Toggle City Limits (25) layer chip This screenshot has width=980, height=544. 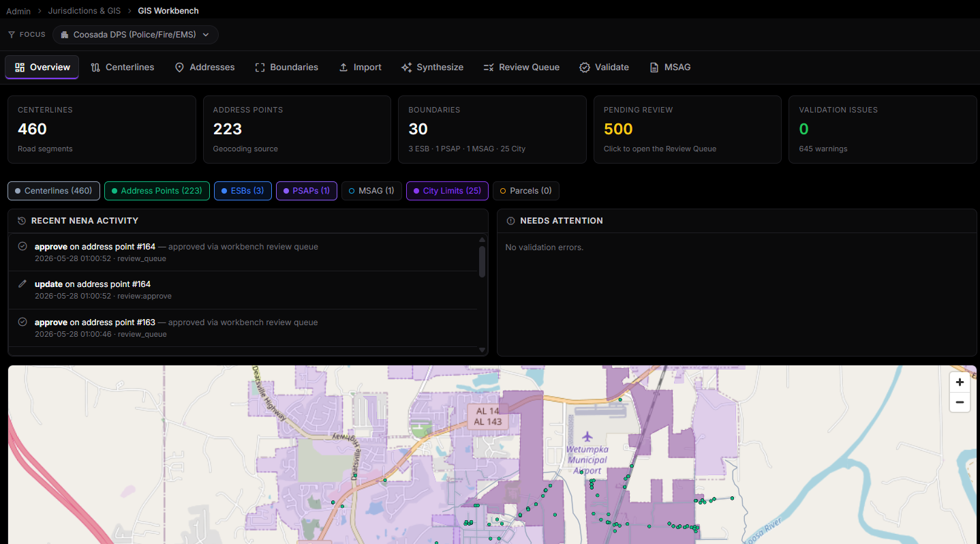[448, 191]
